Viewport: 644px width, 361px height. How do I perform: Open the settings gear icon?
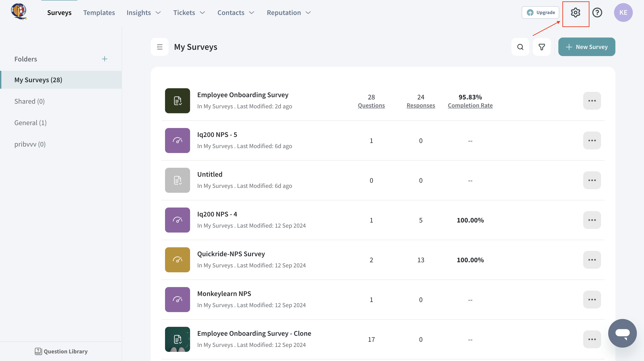click(575, 13)
